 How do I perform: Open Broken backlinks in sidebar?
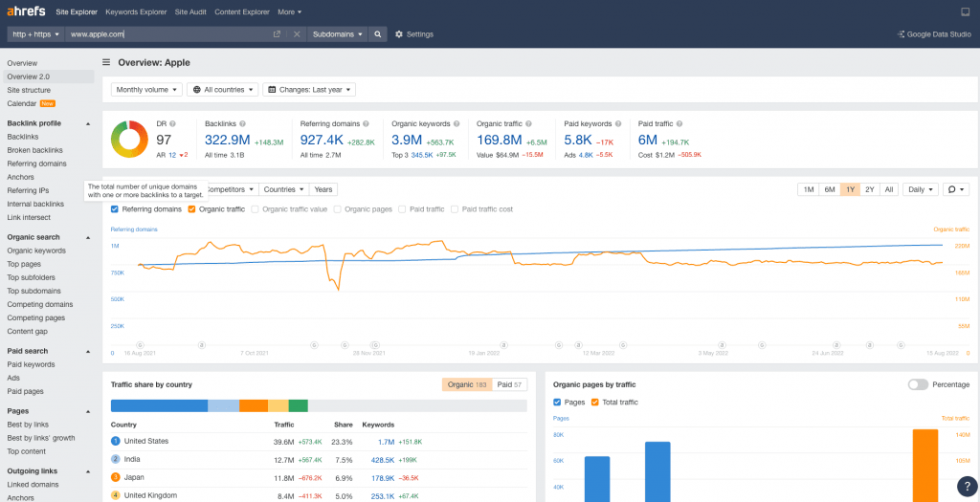(x=36, y=150)
